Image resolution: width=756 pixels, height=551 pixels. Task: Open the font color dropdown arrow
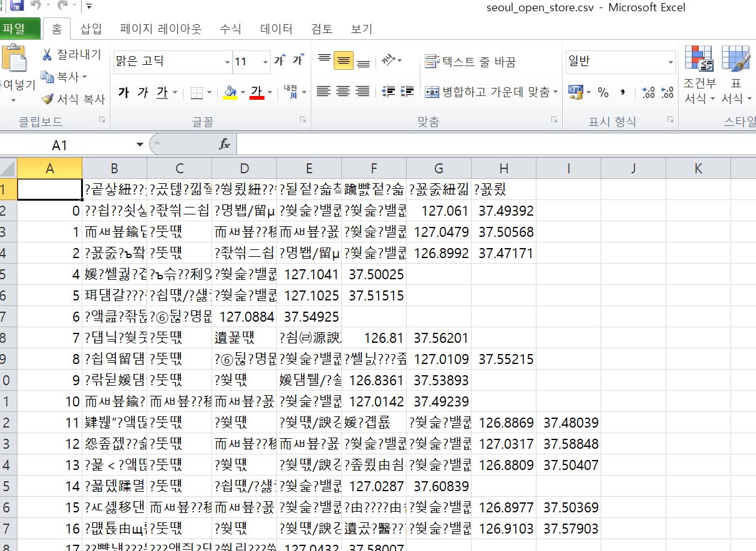coord(269,93)
